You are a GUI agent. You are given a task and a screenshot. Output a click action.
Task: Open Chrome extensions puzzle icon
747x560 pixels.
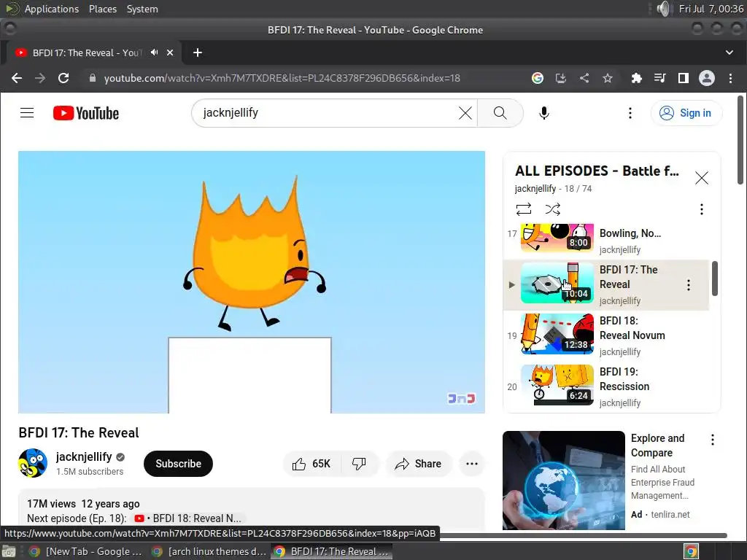click(x=636, y=78)
